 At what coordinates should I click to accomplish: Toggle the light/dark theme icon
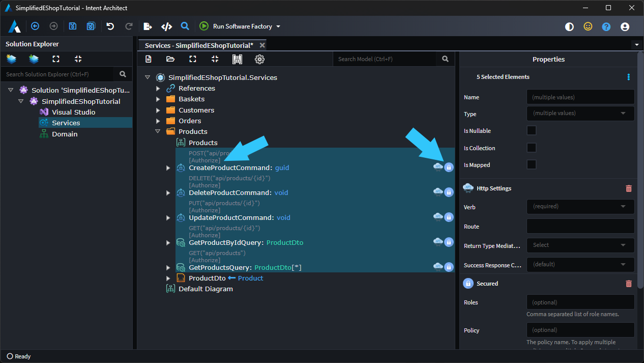pos(569,26)
